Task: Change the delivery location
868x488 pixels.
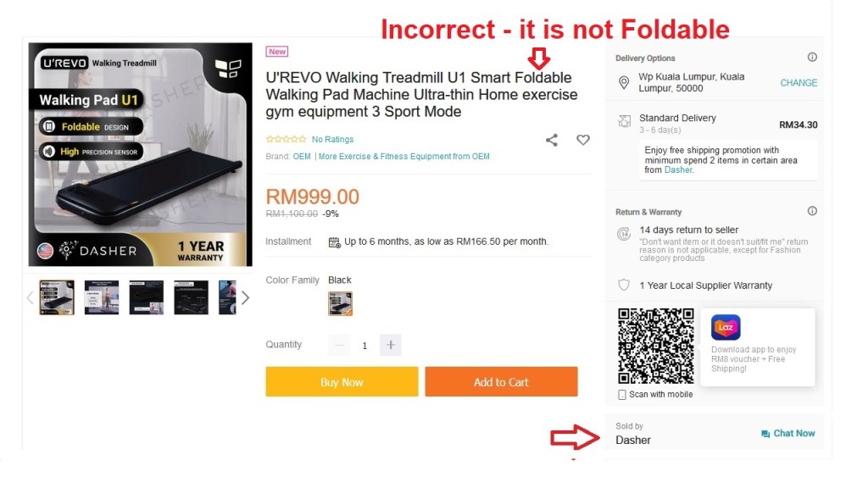Action: [798, 82]
